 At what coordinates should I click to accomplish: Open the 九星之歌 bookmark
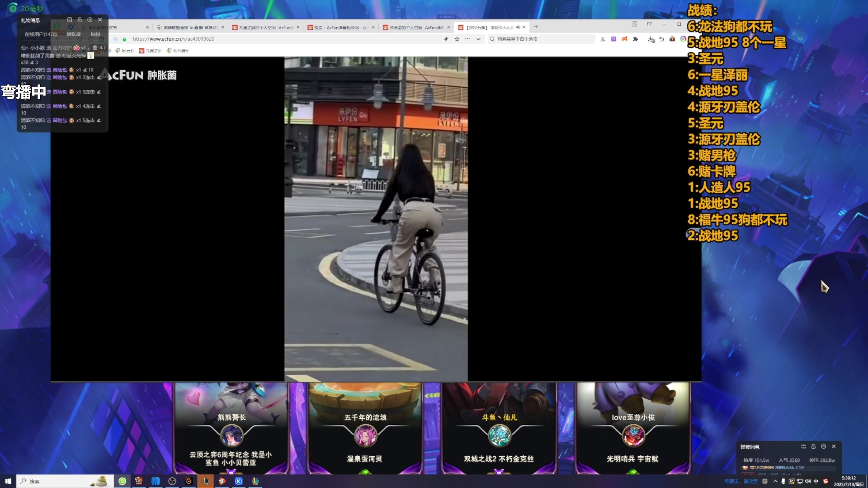[150, 51]
